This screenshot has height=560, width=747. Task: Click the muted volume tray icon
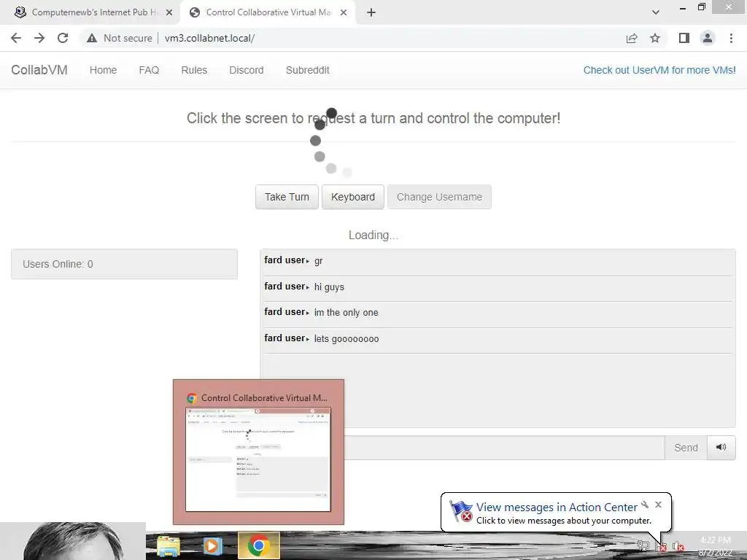pyautogui.click(x=678, y=546)
